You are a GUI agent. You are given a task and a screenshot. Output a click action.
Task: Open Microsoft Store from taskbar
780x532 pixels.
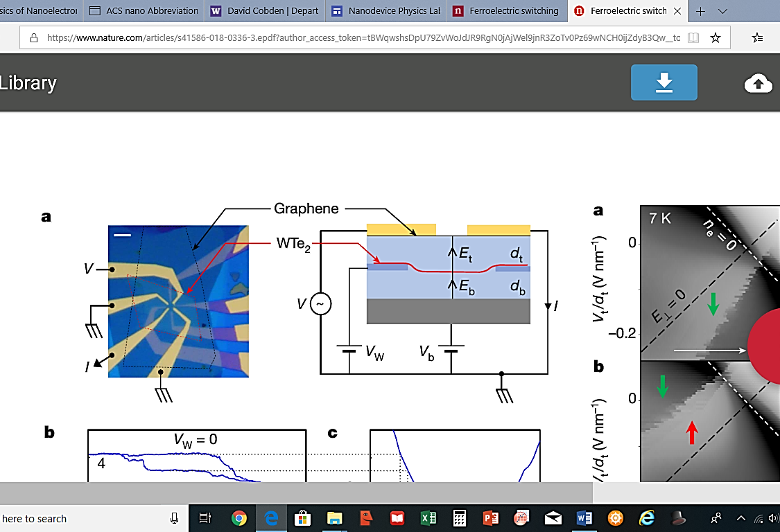302,518
